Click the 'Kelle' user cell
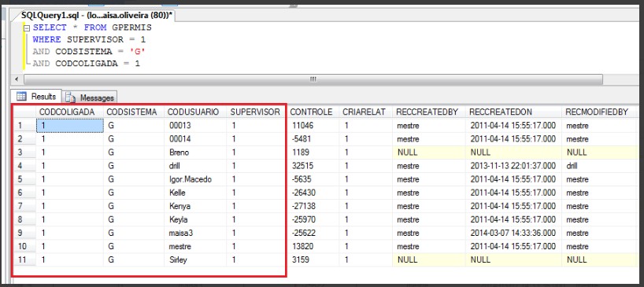The width and height of the screenshot is (644, 287). pyautogui.click(x=195, y=193)
